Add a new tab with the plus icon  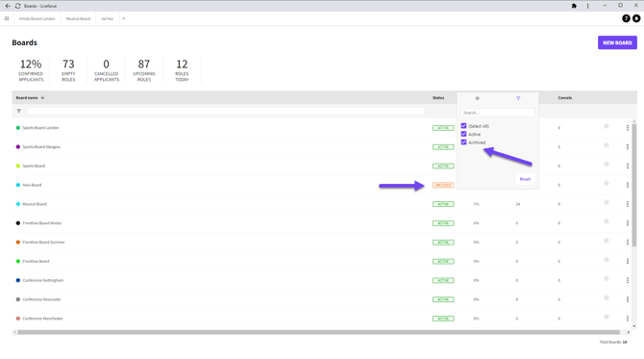[123, 18]
